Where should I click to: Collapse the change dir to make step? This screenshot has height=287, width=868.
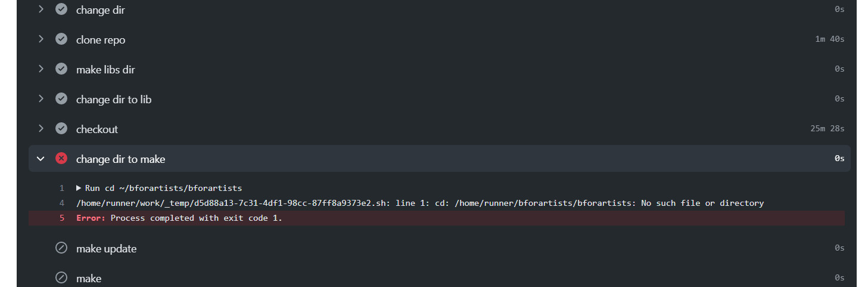click(x=41, y=159)
